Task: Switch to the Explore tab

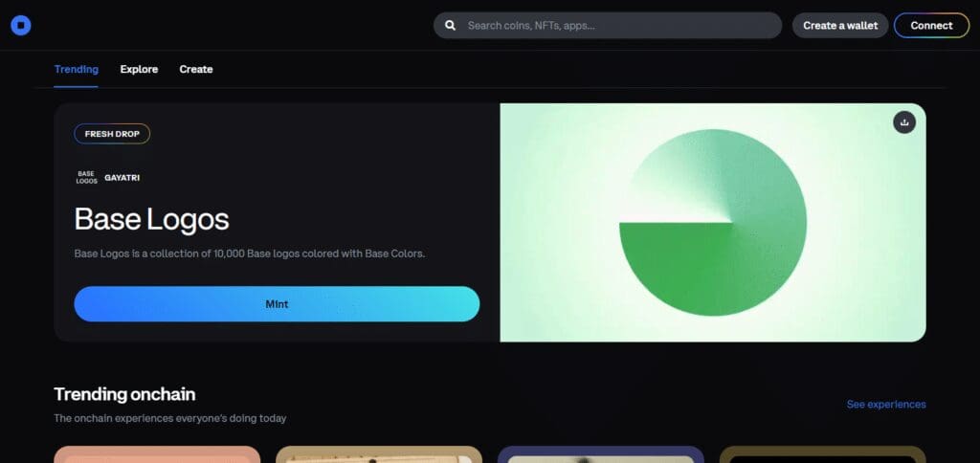Action: 139,70
